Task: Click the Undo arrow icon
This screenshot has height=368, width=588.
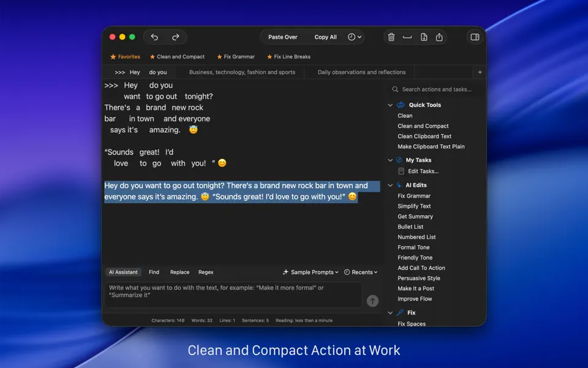Action: coord(154,37)
